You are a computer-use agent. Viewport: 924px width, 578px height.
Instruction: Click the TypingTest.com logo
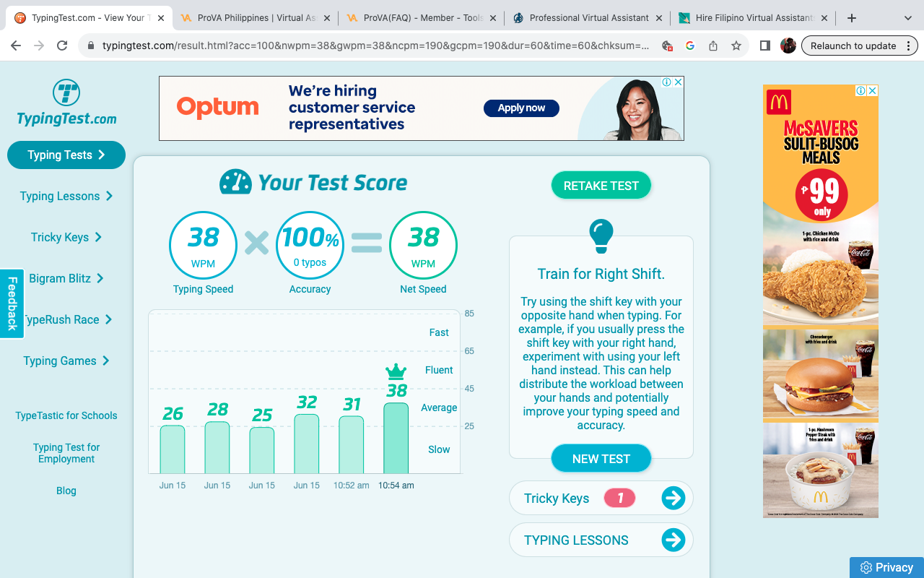tap(66, 103)
